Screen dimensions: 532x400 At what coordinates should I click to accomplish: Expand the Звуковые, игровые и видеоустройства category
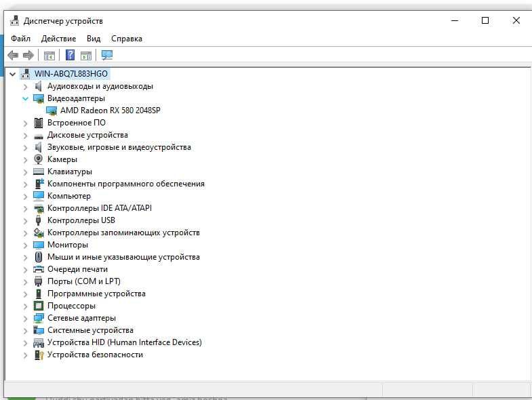point(25,148)
